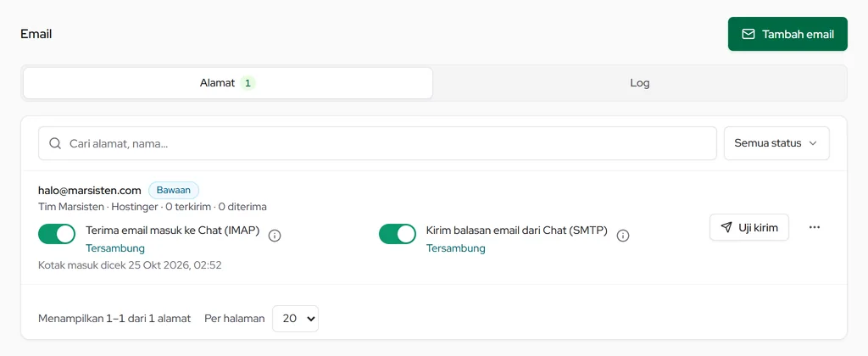This screenshot has width=868, height=356.
Task: Open the Semua status dropdown
Action: (x=776, y=143)
